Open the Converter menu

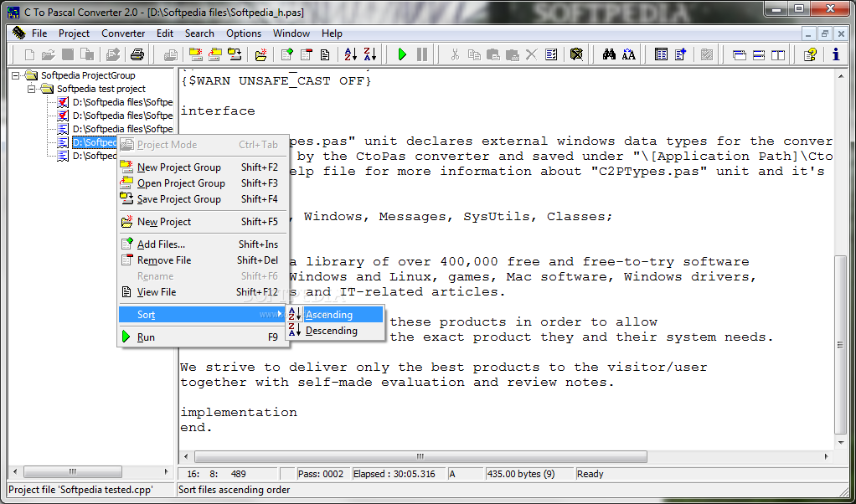coord(123,33)
